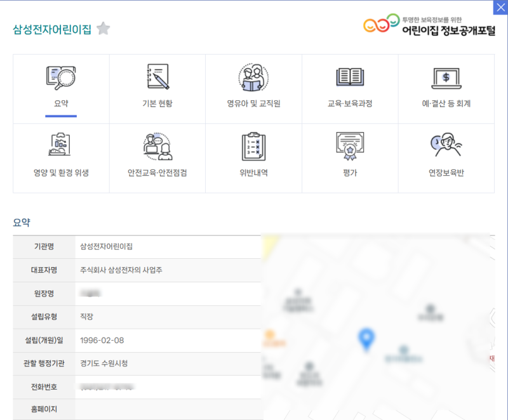Close the popup with the X button
Image resolution: width=508 pixels, height=420 pixels.
[500, 8]
